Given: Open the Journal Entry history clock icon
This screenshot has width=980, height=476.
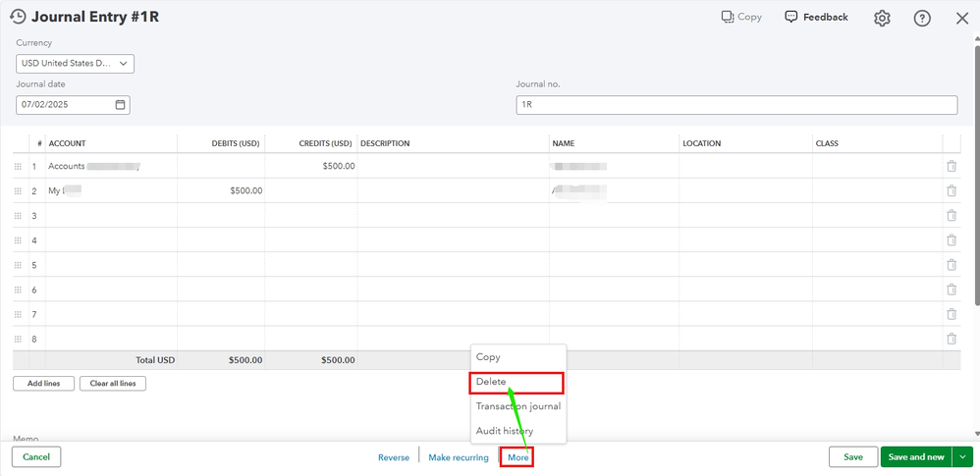Looking at the screenshot, I should 18,17.
